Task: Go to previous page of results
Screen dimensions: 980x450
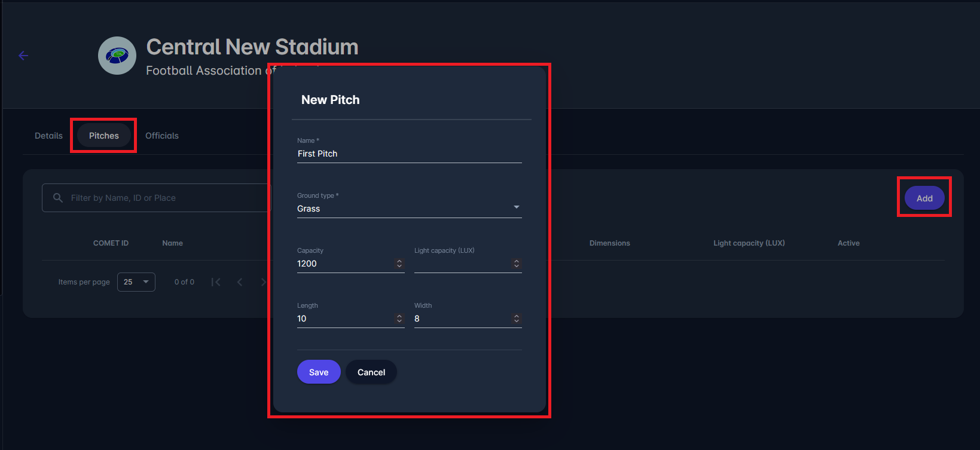Action: 240,282
